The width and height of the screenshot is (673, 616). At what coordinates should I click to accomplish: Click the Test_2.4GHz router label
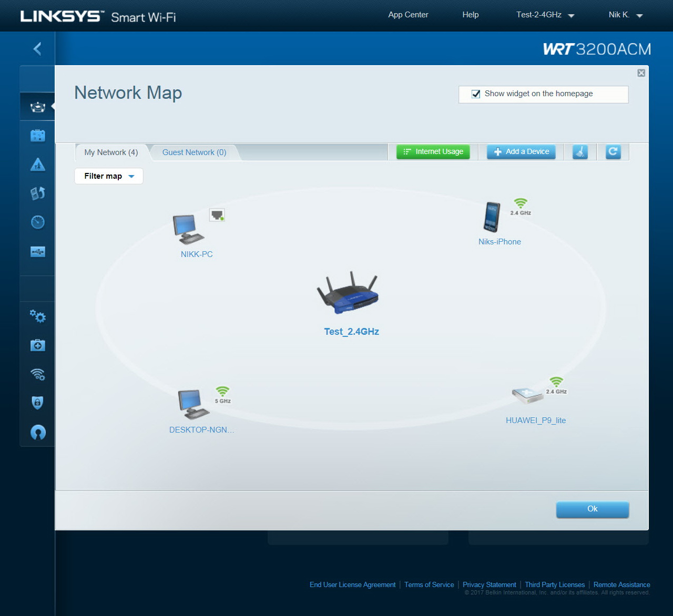(x=351, y=332)
